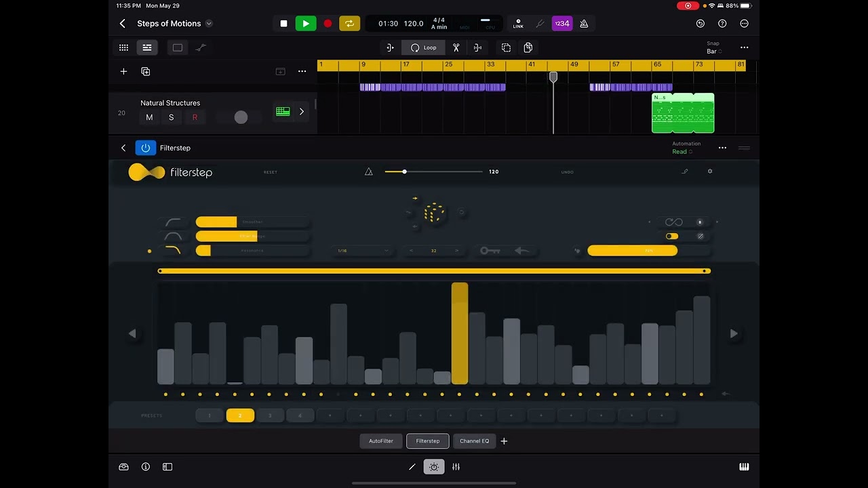Toggle the automation curve view icon
The image size is (868, 488).
[x=201, y=47]
